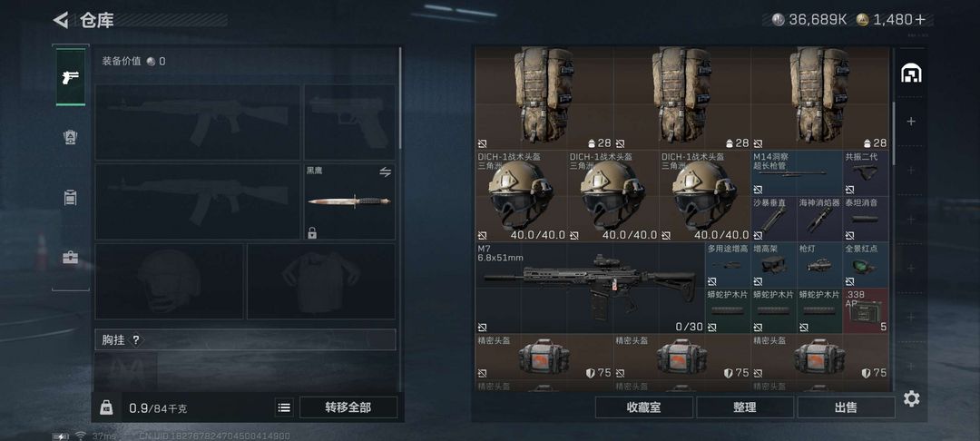
Task: Open the 收藏室 collection room
Action: [643, 408]
